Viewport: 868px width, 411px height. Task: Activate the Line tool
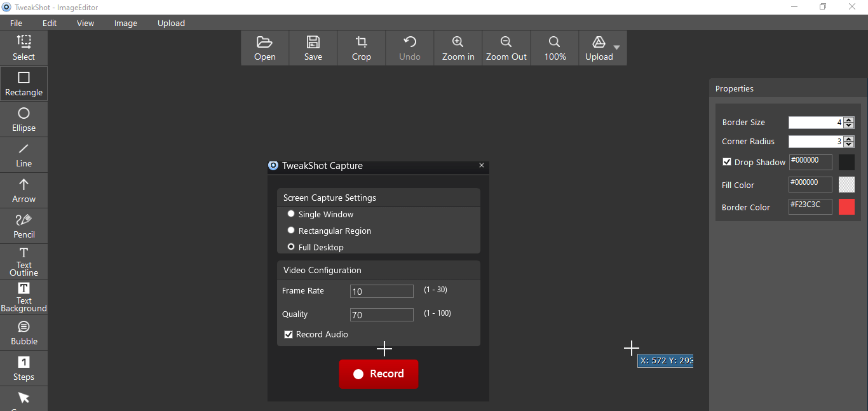point(24,155)
